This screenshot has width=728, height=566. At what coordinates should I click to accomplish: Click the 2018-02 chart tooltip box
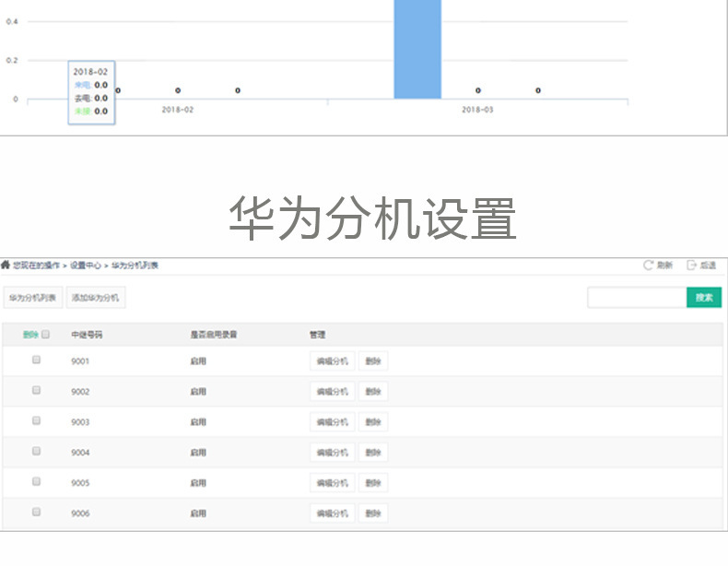pyautogui.click(x=91, y=92)
